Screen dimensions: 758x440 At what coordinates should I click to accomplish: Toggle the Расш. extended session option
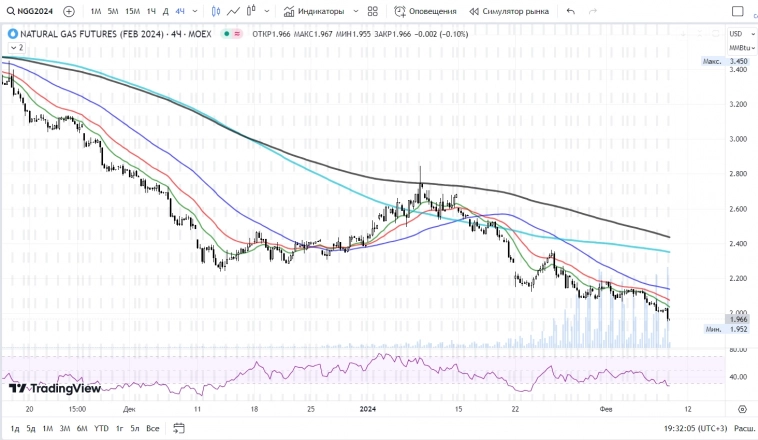[743, 428]
